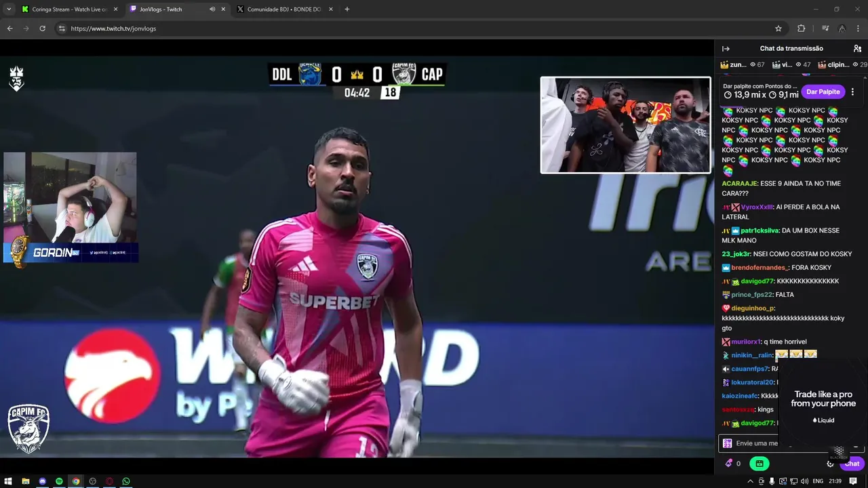
Task: Open dieguinhoo_p username in chat
Action: [753, 308]
